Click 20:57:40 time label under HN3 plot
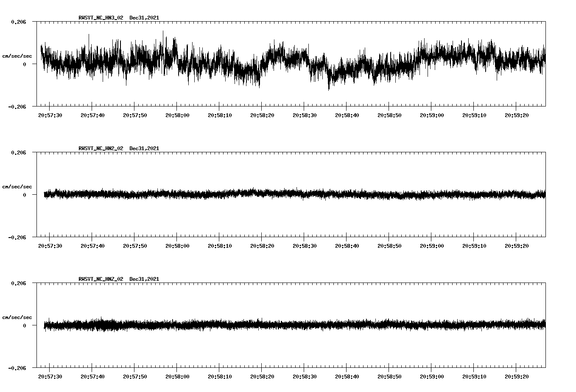Screen dimensions: 576x392 (93, 115)
